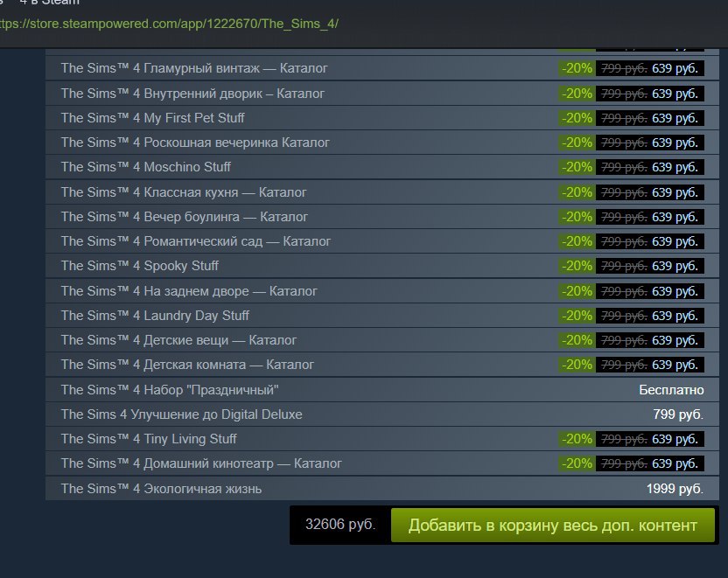Open The Sims 4 Moschino Stuff item
This screenshot has width=728, height=578.
(x=382, y=167)
